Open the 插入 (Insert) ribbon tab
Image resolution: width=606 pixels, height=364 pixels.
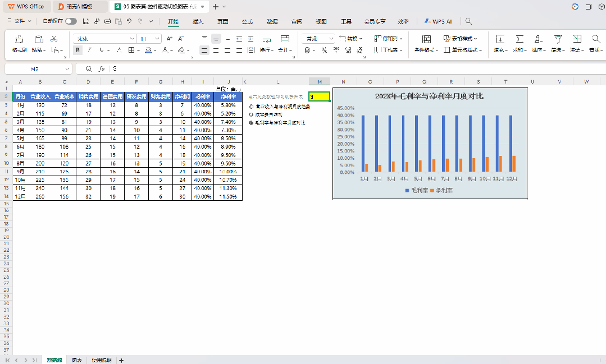click(198, 22)
